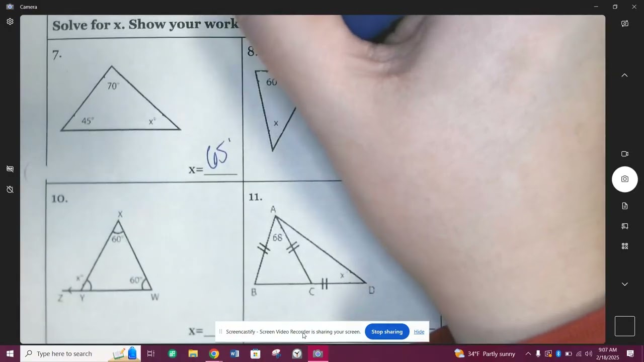Click the Show desktop strip in taskbar
The image size is (644, 362).
tap(642, 354)
